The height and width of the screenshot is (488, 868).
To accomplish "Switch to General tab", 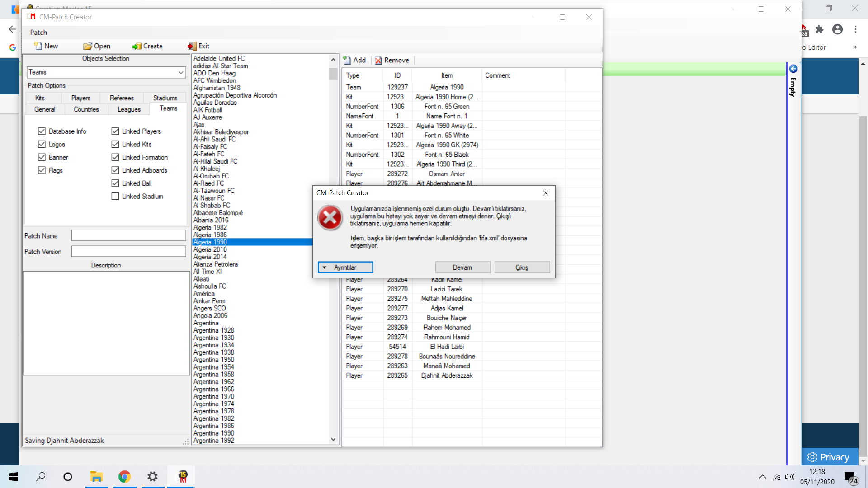I will pos(45,109).
